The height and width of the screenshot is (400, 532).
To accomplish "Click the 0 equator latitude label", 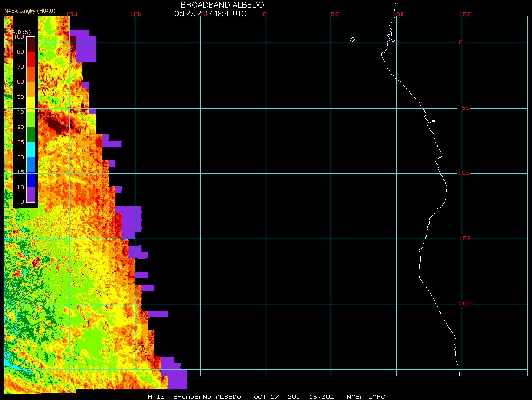I will pos(461,43).
